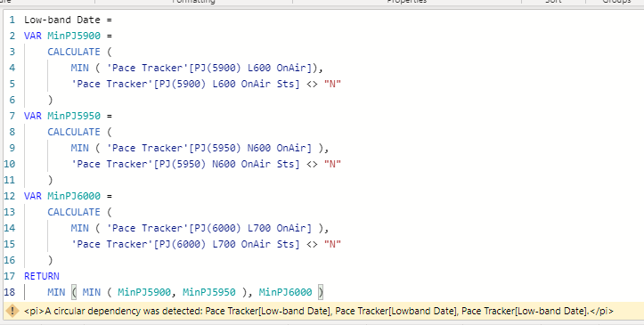The width and height of the screenshot is (644, 325).
Task: Click MinPJ5950 argument on line 18
Action: (209, 292)
